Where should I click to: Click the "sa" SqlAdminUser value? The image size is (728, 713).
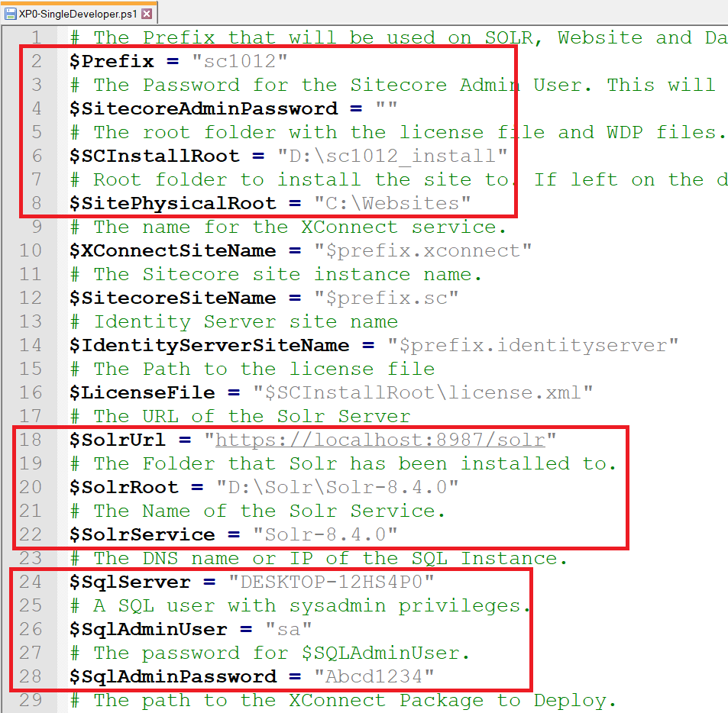coord(288,629)
